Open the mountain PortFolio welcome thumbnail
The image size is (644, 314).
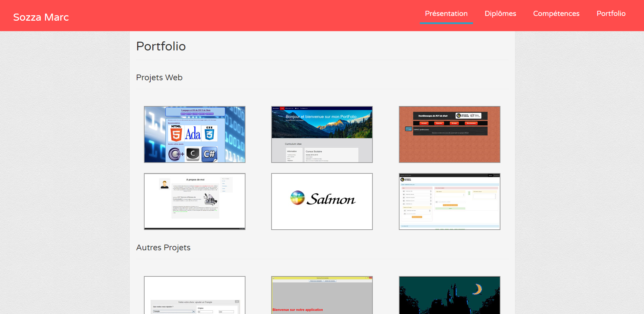322,134
